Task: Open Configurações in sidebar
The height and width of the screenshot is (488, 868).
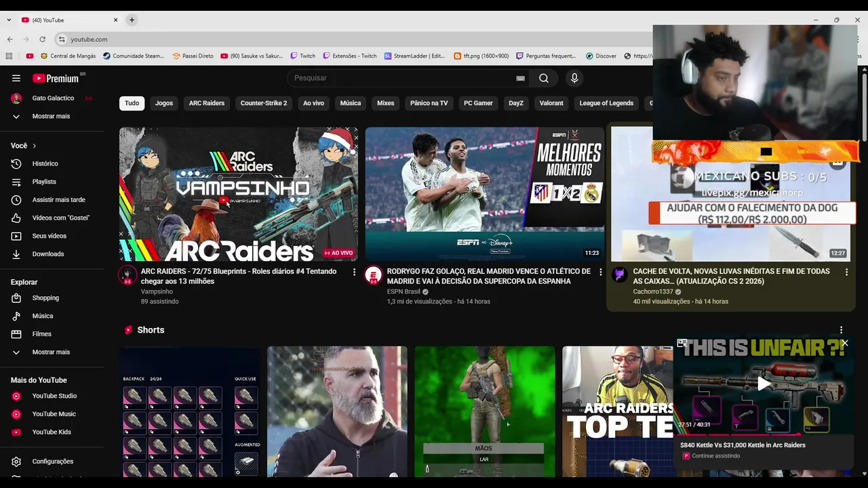Action: pyautogui.click(x=52, y=462)
